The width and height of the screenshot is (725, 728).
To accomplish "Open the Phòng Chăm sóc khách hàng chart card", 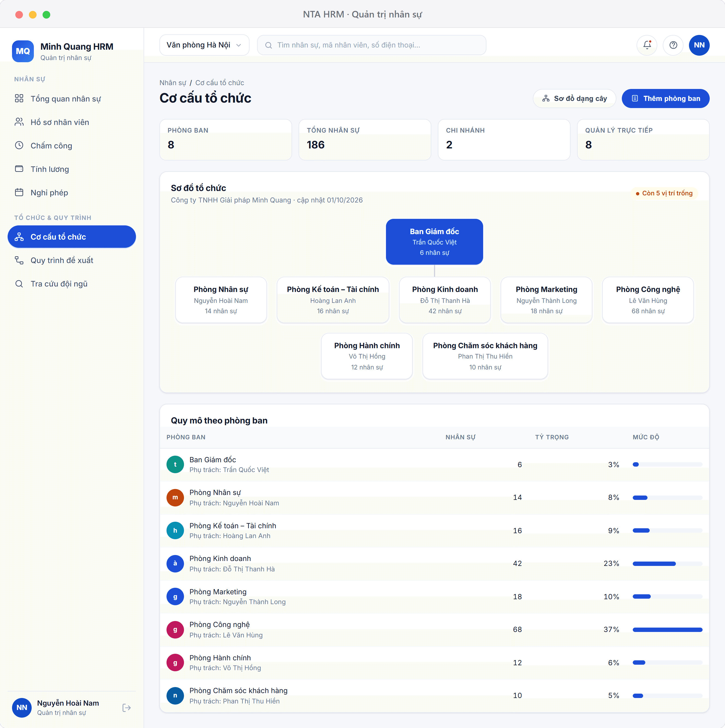I will (485, 356).
